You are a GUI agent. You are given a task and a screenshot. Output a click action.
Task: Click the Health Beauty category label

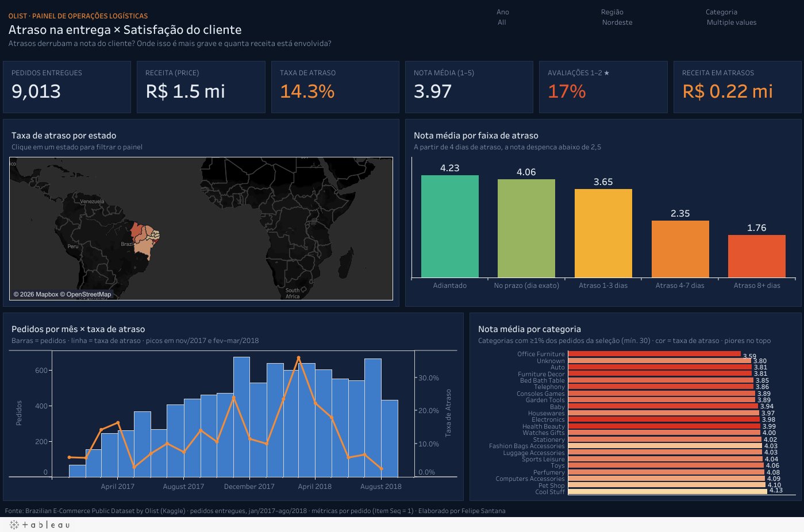point(544,426)
